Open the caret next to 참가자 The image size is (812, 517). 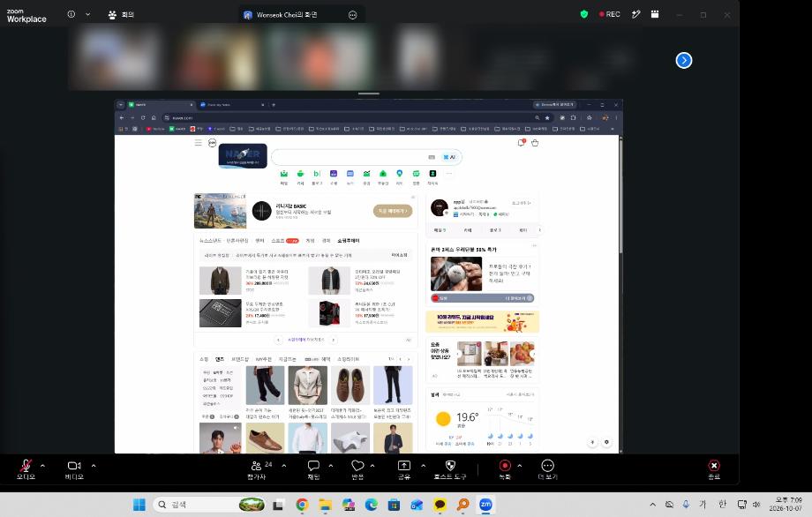tap(284, 466)
